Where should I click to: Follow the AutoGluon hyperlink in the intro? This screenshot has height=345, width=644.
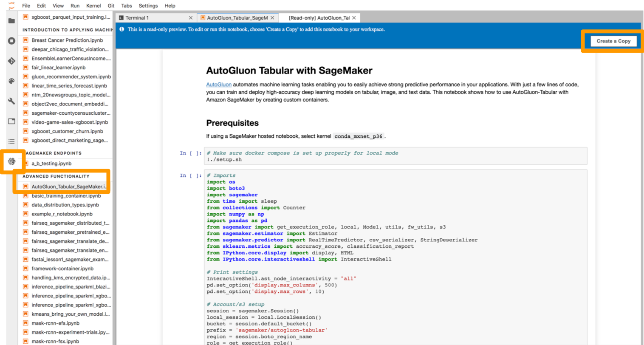[219, 85]
